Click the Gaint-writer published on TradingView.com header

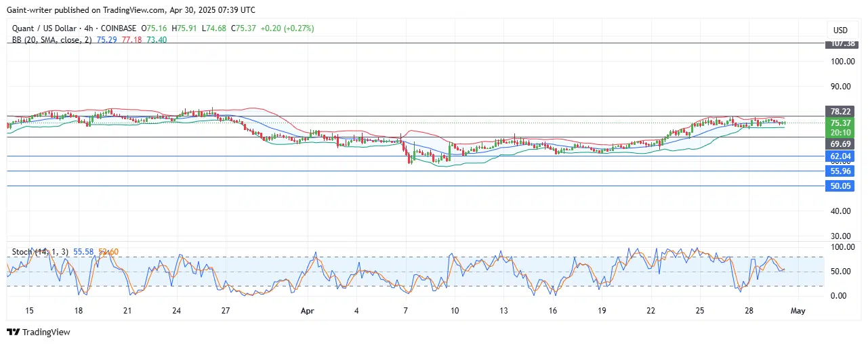pyautogui.click(x=131, y=9)
